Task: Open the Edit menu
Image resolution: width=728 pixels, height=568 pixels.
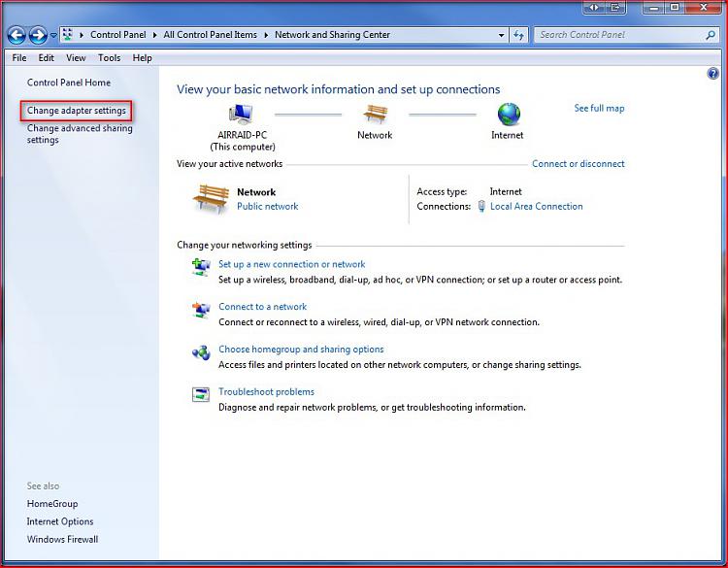Action: [46, 58]
